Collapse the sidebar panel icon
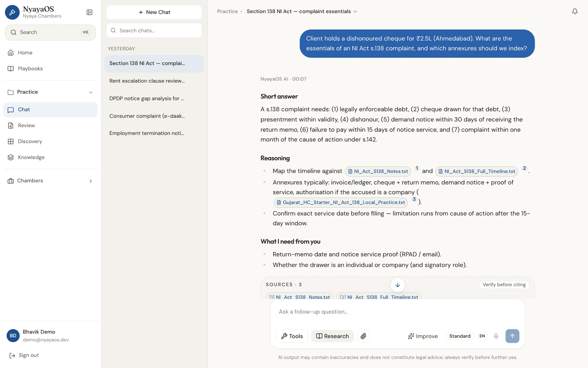This screenshot has width=588, height=368. (89, 12)
